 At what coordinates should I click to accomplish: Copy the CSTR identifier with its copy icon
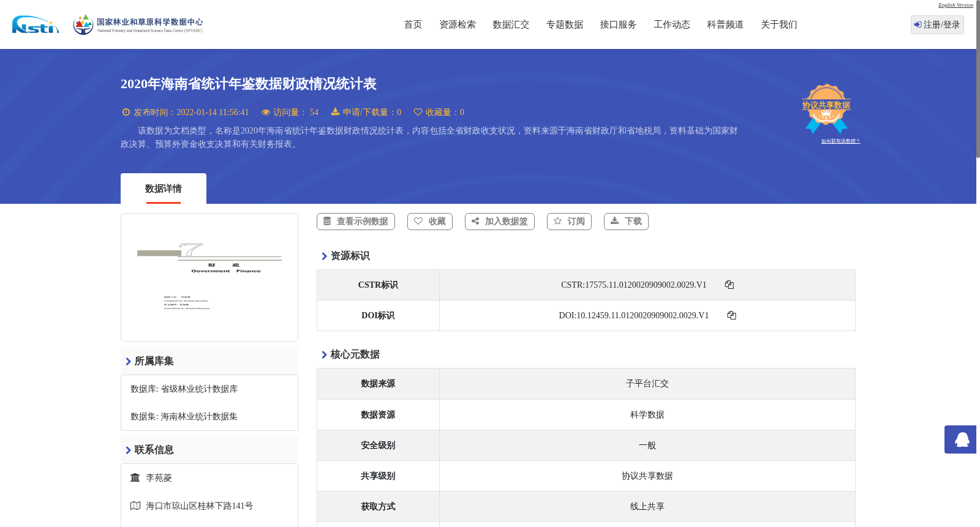pos(729,285)
